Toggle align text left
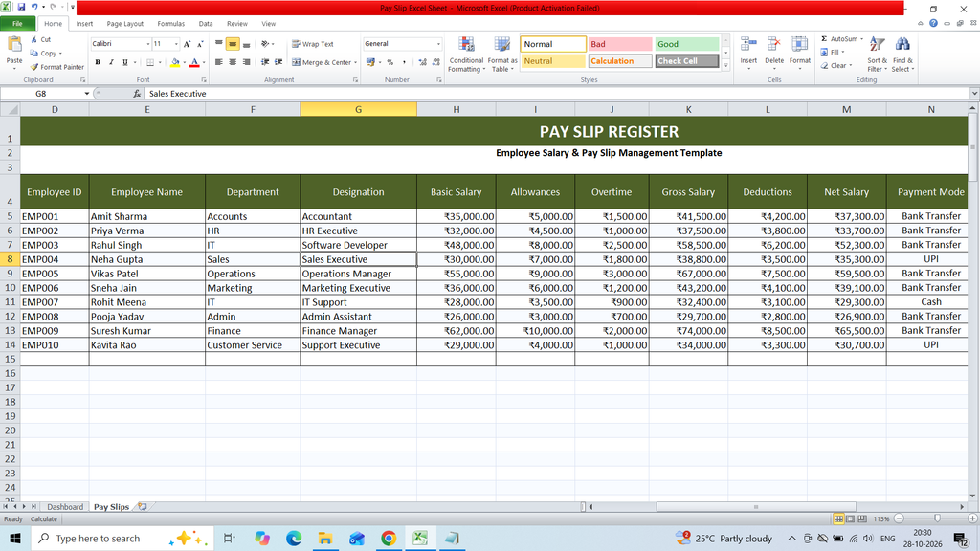 [219, 62]
